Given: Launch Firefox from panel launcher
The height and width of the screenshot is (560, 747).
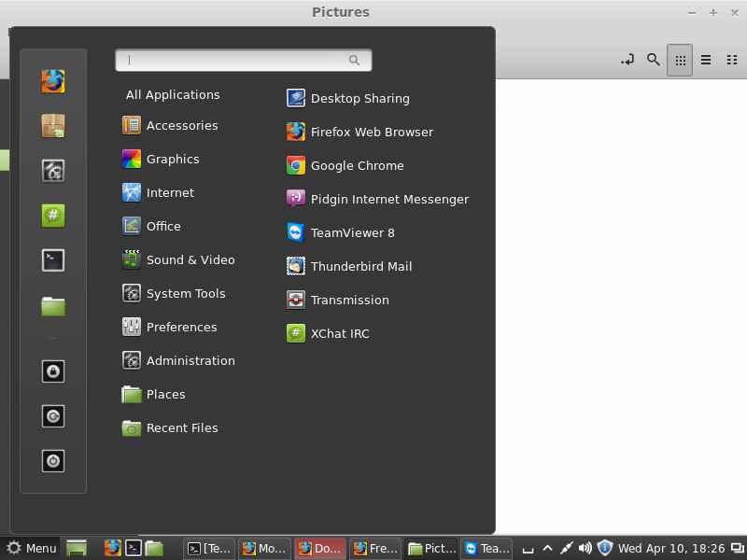Looking at the screenshot, I should point(113,549).
